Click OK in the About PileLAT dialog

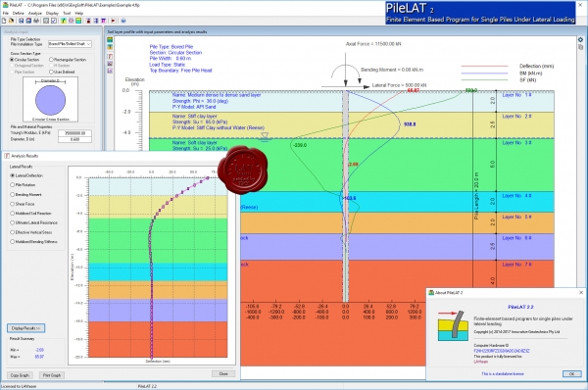[572, 374]
